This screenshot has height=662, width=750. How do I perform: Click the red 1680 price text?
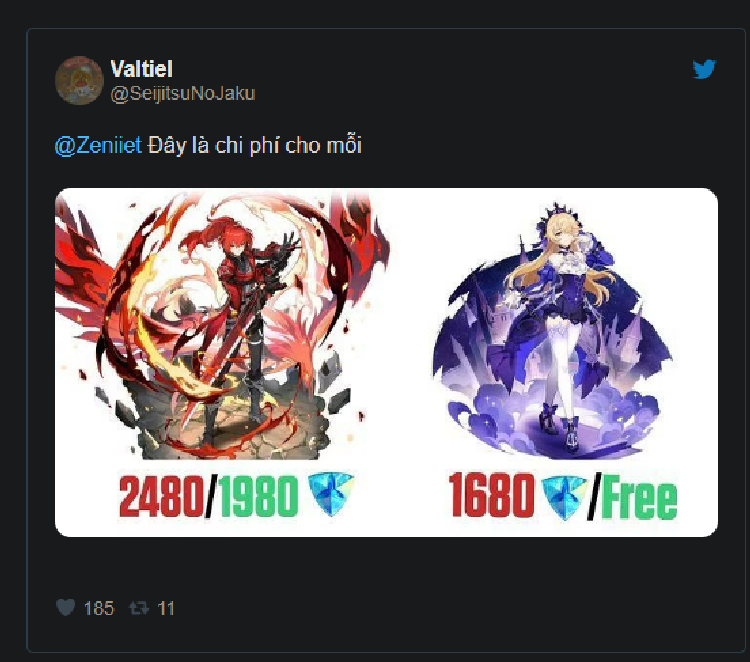492,495
